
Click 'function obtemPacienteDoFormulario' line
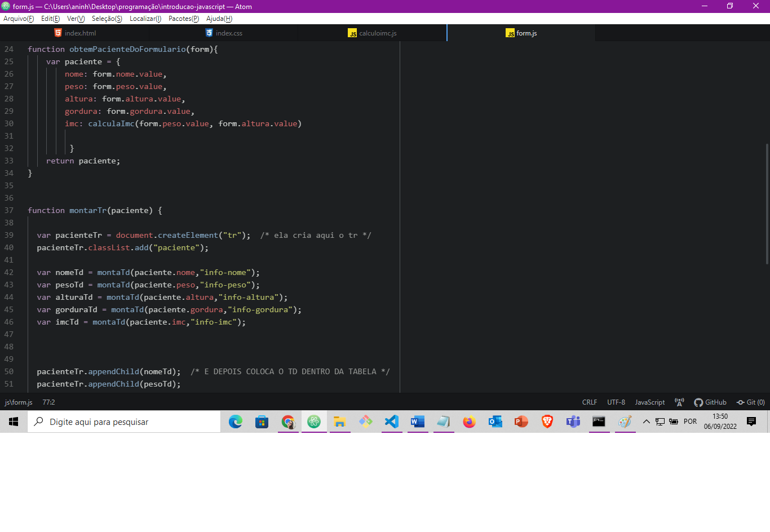click(123, 49)
